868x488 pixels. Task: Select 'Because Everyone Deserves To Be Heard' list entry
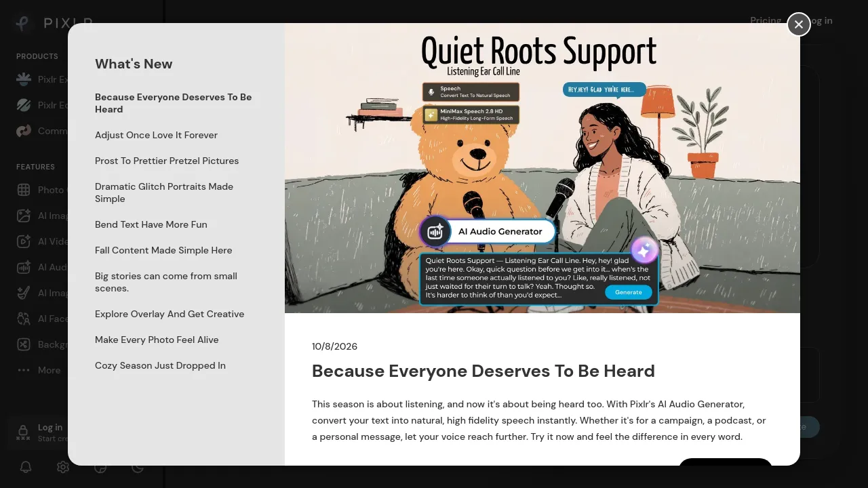tap(176, 103)
